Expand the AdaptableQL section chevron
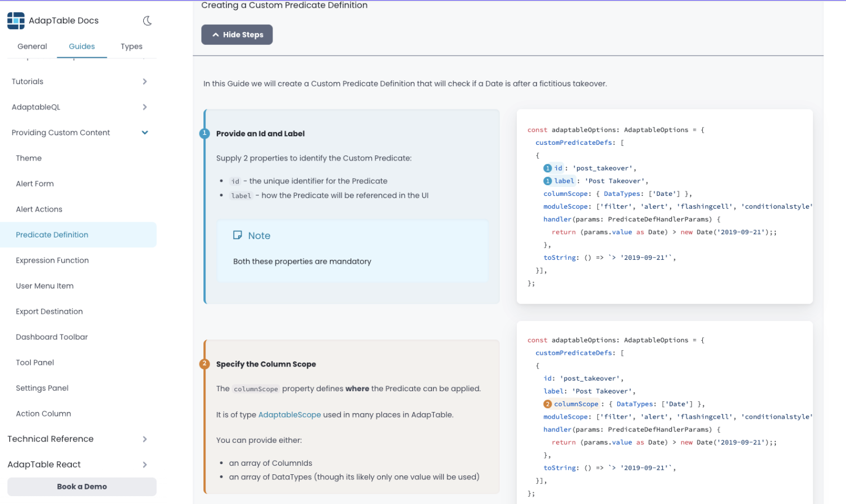 point(145,107)
